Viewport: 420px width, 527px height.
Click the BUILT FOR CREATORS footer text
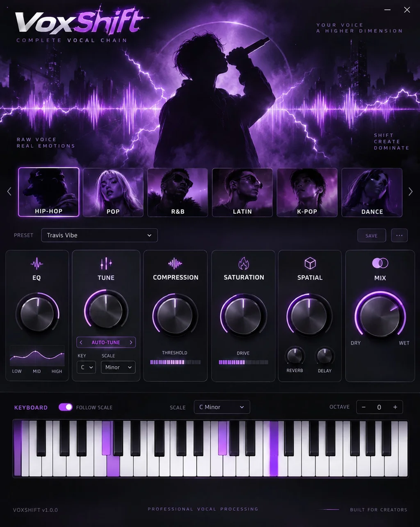point(379,510)
